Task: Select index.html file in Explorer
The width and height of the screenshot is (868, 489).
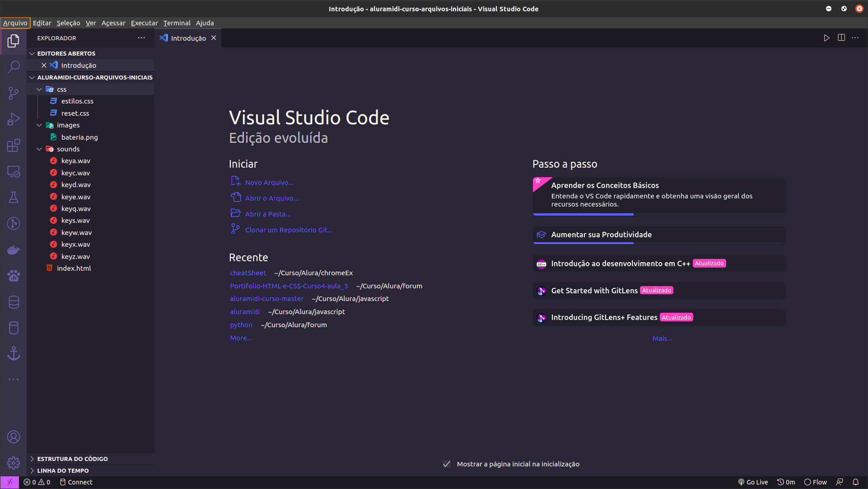Action: [73, 268]
